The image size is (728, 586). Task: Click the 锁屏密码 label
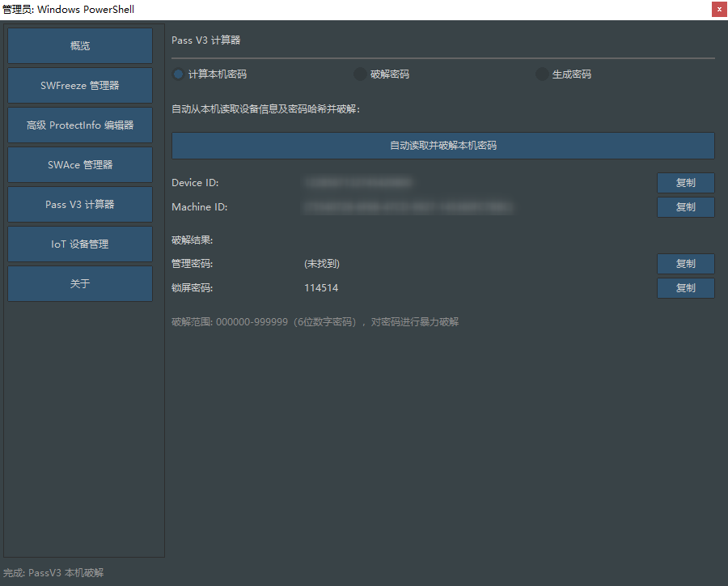coord(193,288)
